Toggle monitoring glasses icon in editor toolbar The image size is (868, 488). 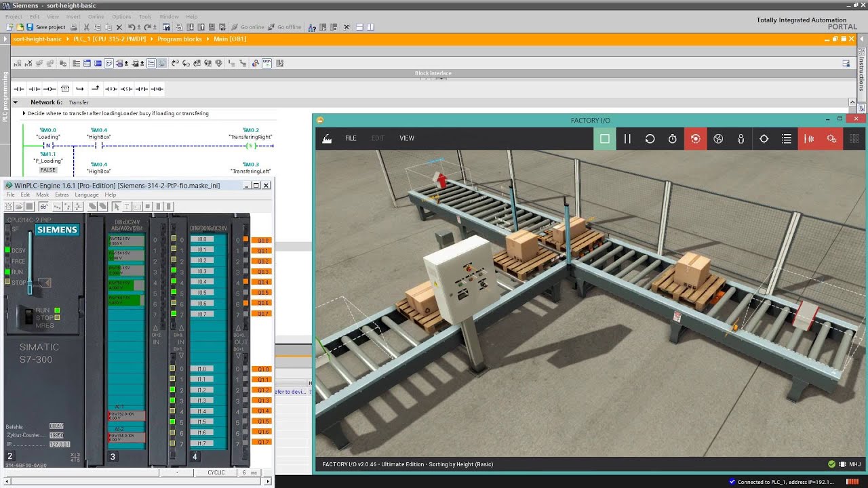click(x=267, y=63)
